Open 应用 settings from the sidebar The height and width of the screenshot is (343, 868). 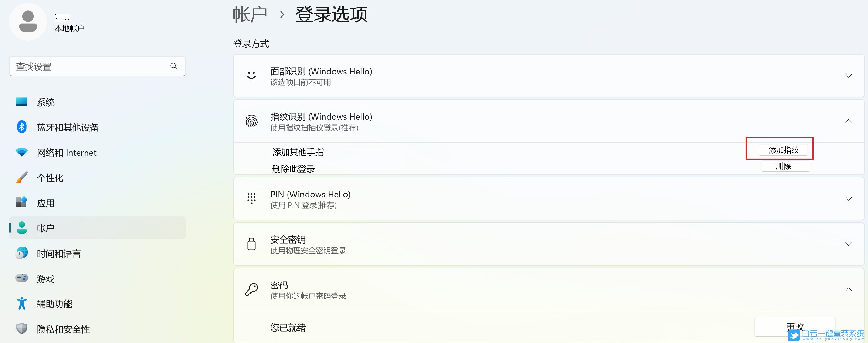tap(45, 203)
